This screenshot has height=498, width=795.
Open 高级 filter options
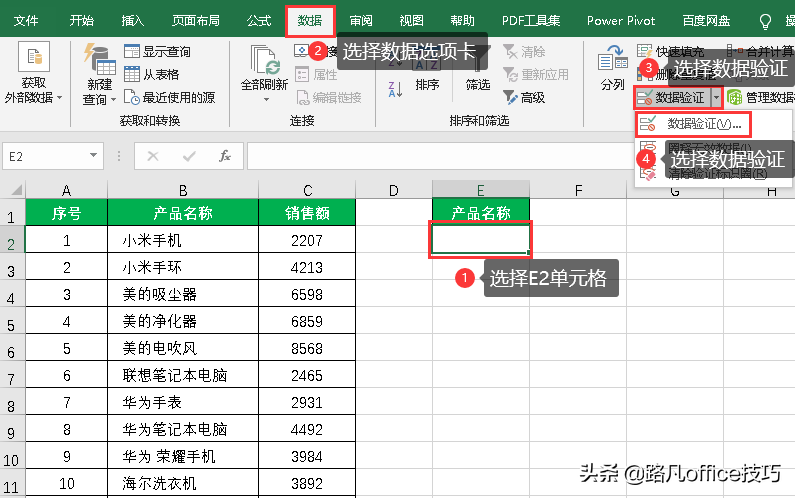524,97
